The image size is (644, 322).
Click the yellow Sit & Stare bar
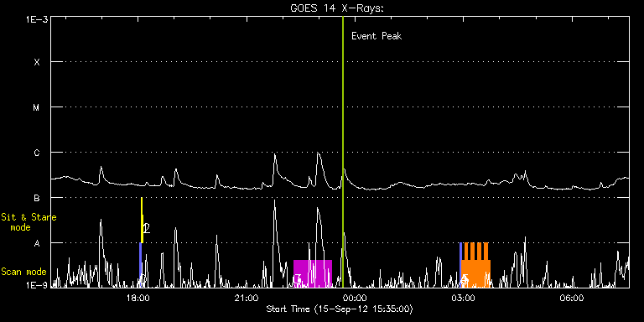click(142, 221)
